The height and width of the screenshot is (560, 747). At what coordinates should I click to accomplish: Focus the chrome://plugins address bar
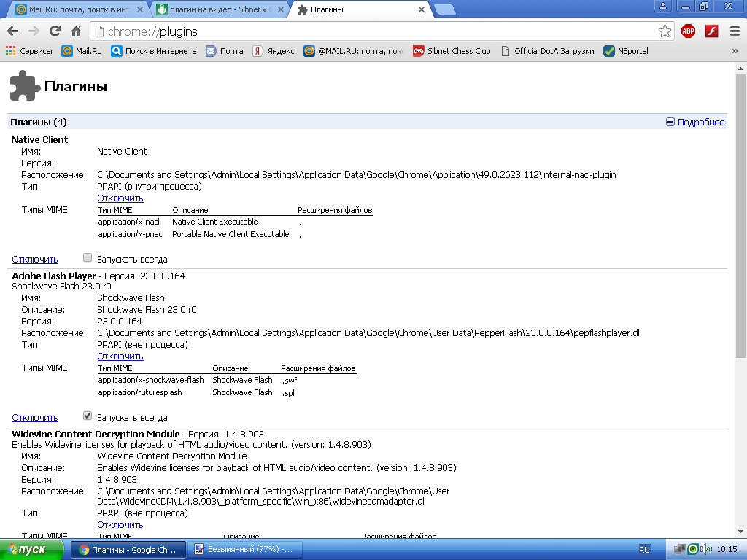coord(376,31)
